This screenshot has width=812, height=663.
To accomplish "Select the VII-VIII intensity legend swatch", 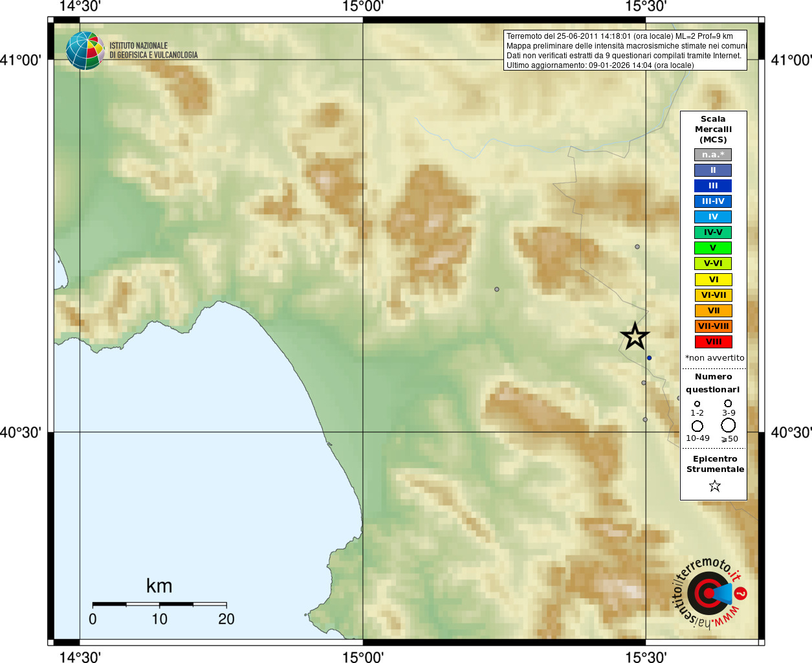I will [714, 326].
